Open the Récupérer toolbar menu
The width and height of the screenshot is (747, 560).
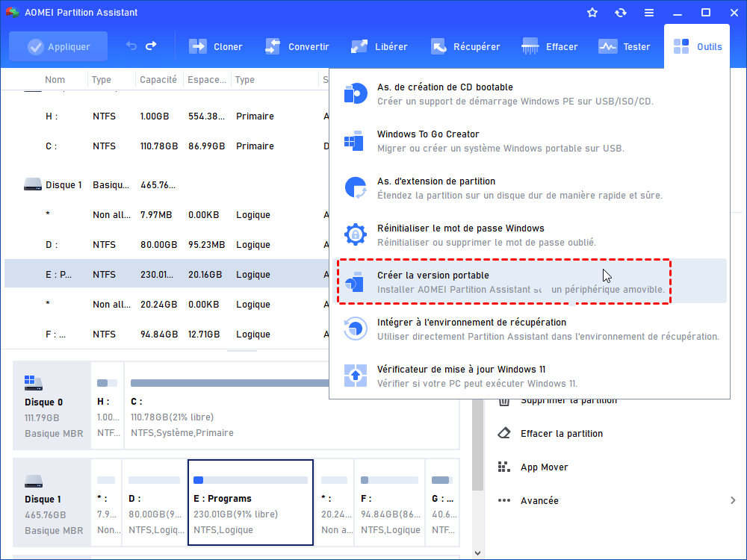pos(465,46)
